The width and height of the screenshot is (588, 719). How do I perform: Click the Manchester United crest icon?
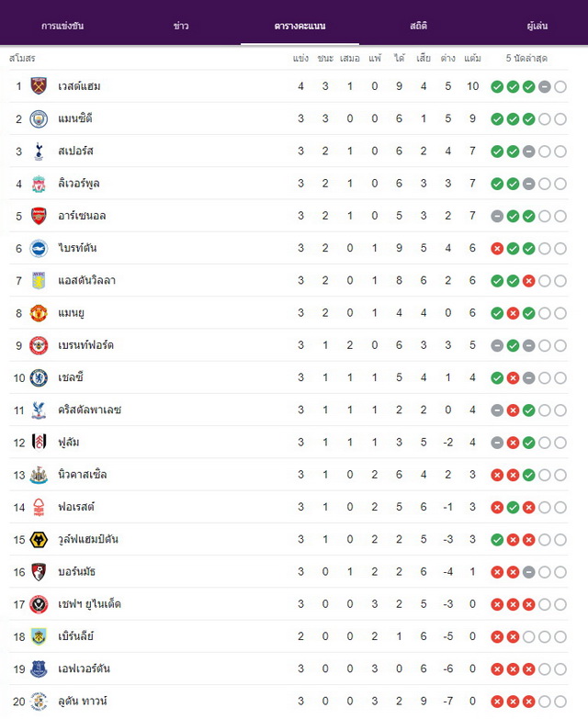(x=39, y=313)
